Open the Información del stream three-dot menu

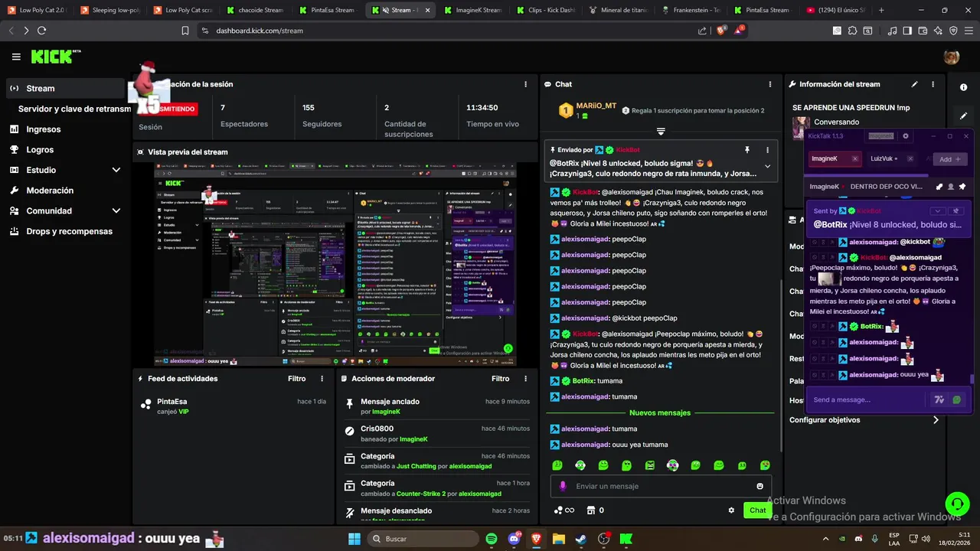click(x=933, y=84)
